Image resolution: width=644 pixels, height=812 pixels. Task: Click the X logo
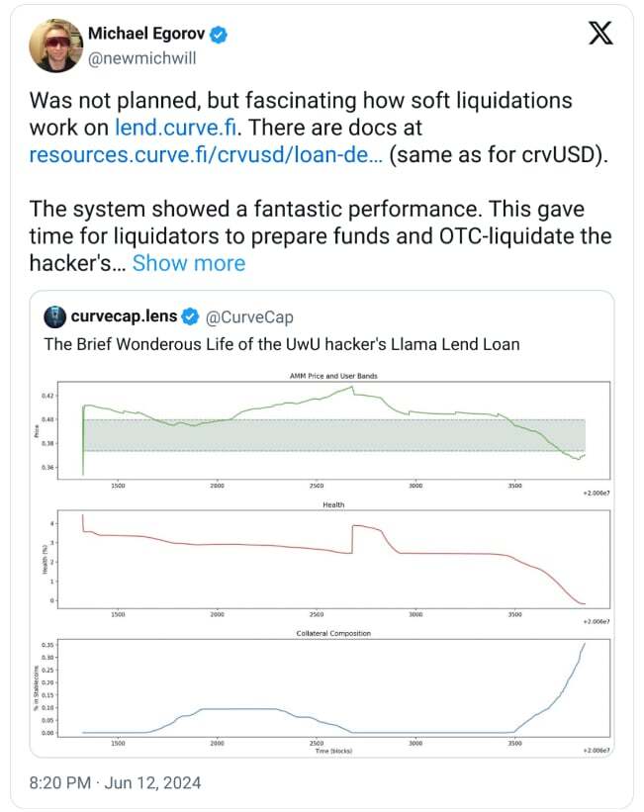coord(600,34)
